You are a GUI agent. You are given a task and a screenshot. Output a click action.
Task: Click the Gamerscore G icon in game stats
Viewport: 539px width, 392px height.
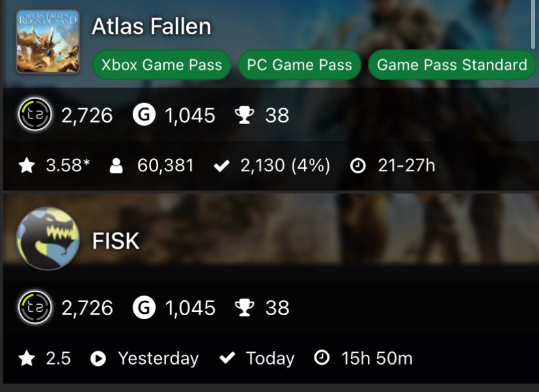144,115
